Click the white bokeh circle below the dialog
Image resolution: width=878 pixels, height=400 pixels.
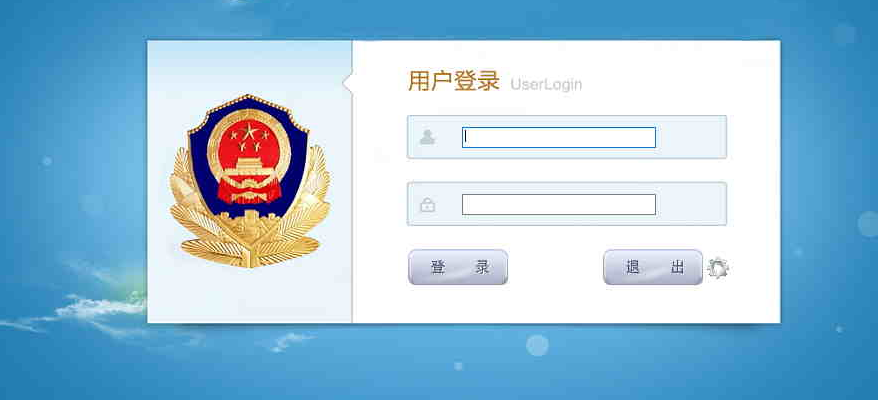click(537, 345)
